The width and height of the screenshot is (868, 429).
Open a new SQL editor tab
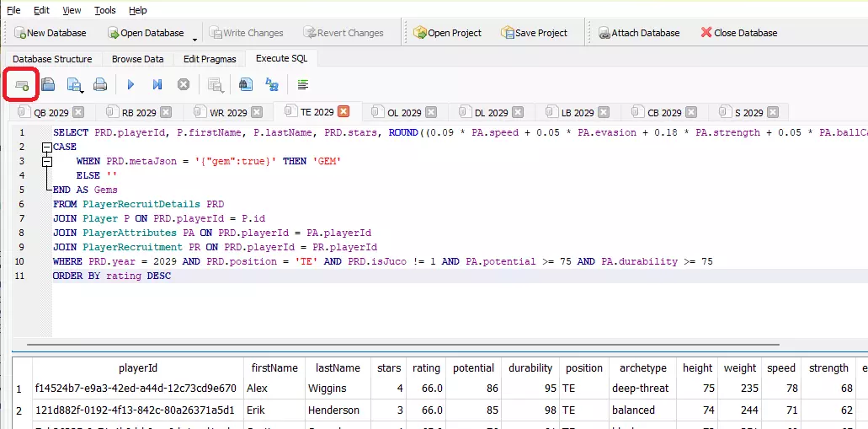(22, 84)
